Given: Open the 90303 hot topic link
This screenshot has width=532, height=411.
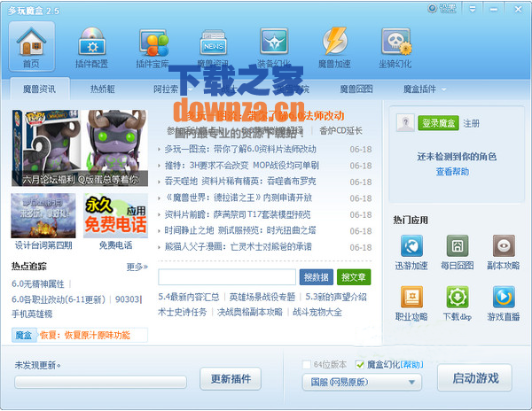Looking at the screenshot, I should (x=128, y=299).
